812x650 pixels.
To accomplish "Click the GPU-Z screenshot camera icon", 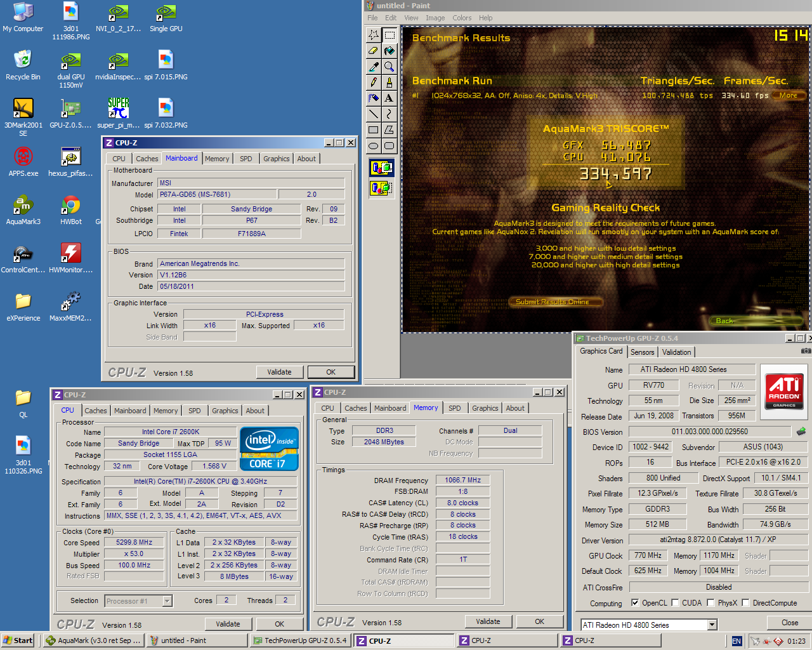I will (806, 350).
